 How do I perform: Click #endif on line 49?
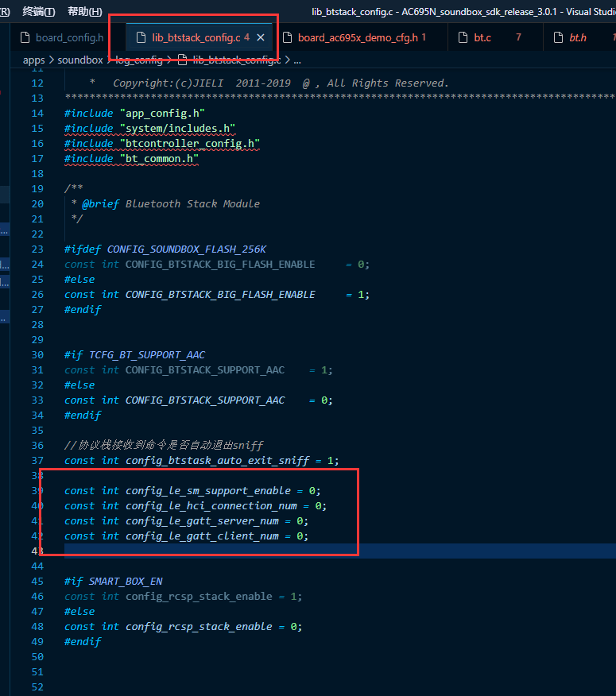point(83,641)
